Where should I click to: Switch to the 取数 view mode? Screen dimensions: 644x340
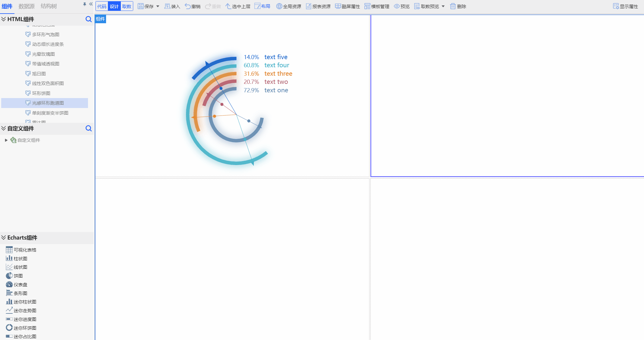(x=127, y=6)
